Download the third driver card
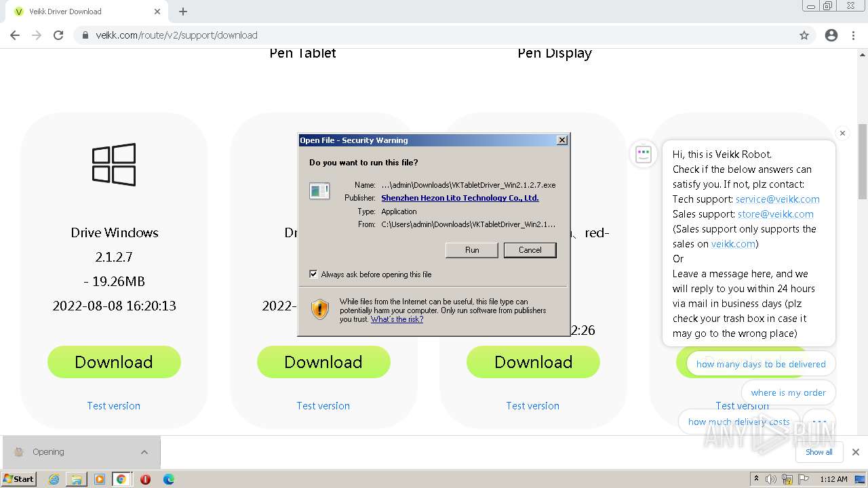Image resolution: width=868 pixels, height=488 pixels. coord(533,362)
